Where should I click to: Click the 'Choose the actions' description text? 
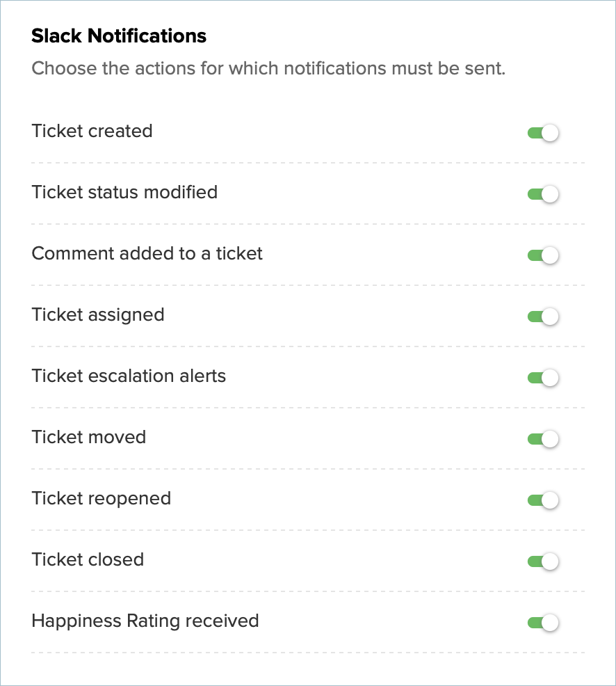click(268, 69)
